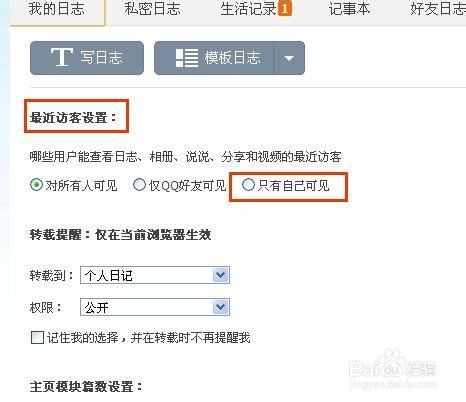Select the 对所有人可见 radio button
The image size is (466, 402).
pyautogui.click(x=36, y=185)
